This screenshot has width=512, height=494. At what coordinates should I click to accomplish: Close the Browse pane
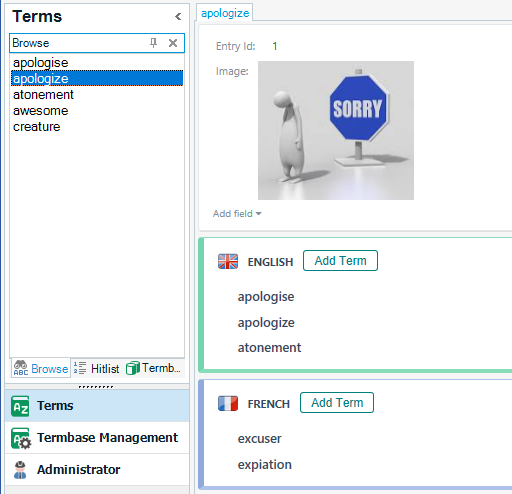pyautogui.click(x=173, y=43)
